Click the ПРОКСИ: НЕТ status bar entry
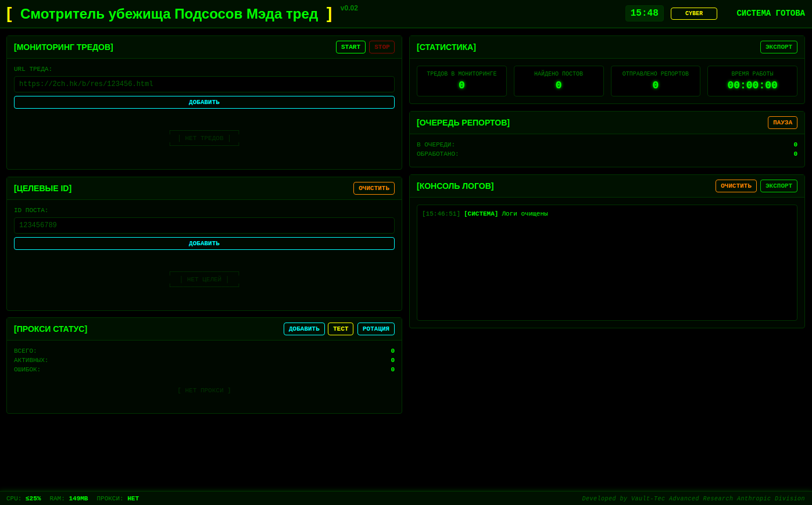Screen dimensions: 812x505 pyautogui.click(x=118, y=499)
